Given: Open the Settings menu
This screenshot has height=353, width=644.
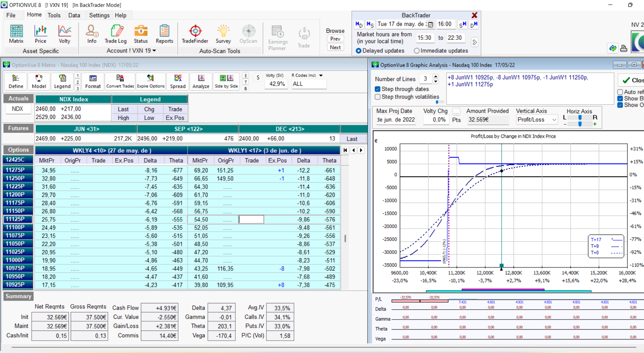Looking at the screenshot, I should (x=99, y=15).
